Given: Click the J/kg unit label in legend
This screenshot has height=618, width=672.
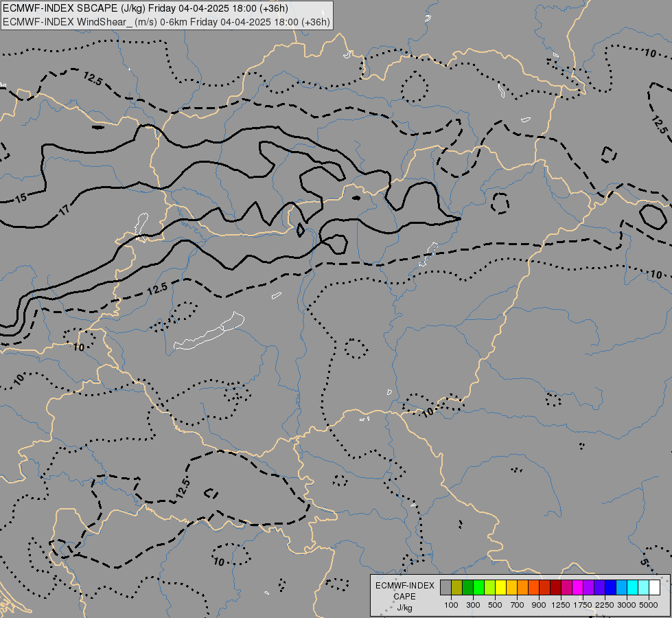Looking at the screenshot, I should click(x=404, y=608).
